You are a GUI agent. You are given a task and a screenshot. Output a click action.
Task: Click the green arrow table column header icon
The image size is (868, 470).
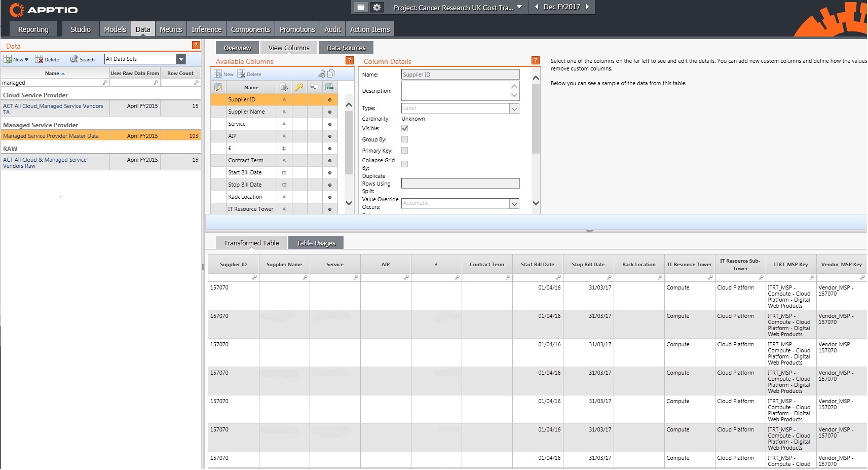click(329, 87)
